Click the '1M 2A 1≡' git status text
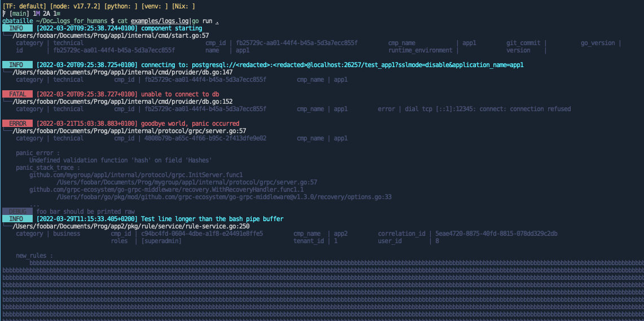This screenshot has width=644, height=321. (x=47, y=14)
